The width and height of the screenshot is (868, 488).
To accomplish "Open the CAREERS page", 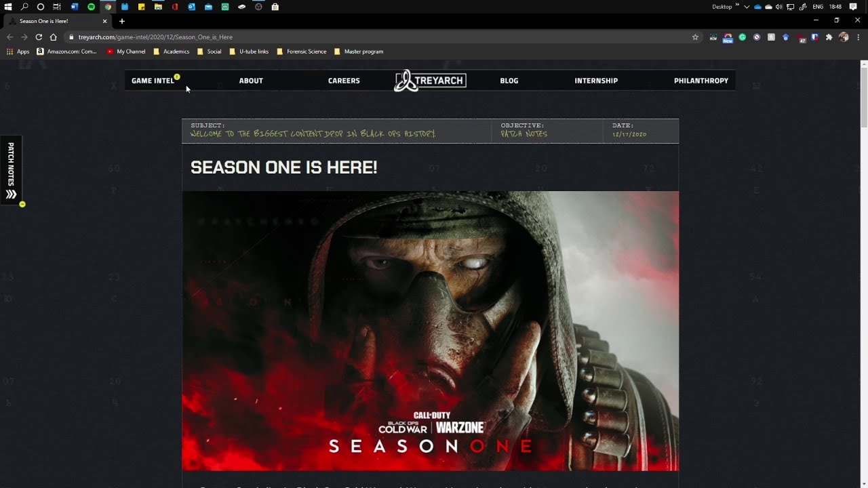I will 344,81.
